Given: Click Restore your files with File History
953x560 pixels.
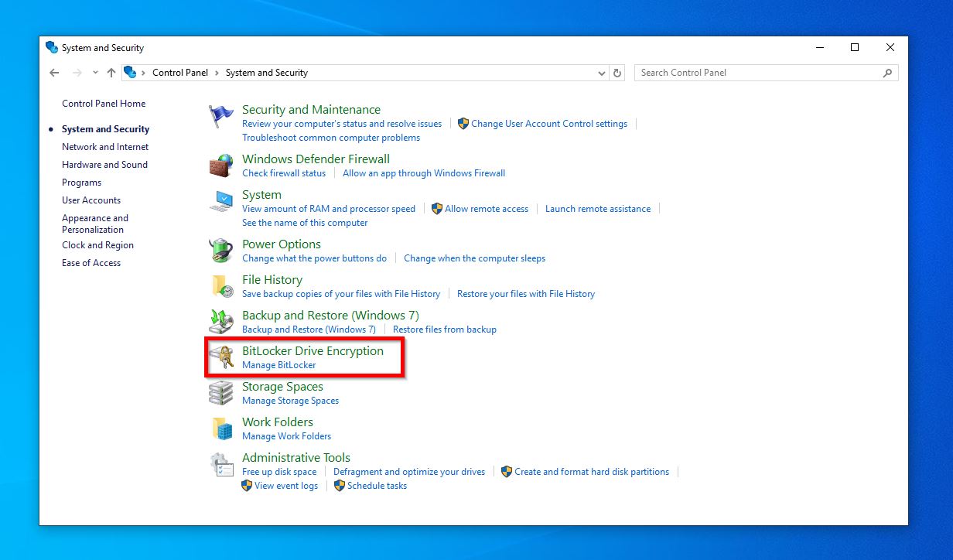Looking at the screenshot, I should pos(526,294).
